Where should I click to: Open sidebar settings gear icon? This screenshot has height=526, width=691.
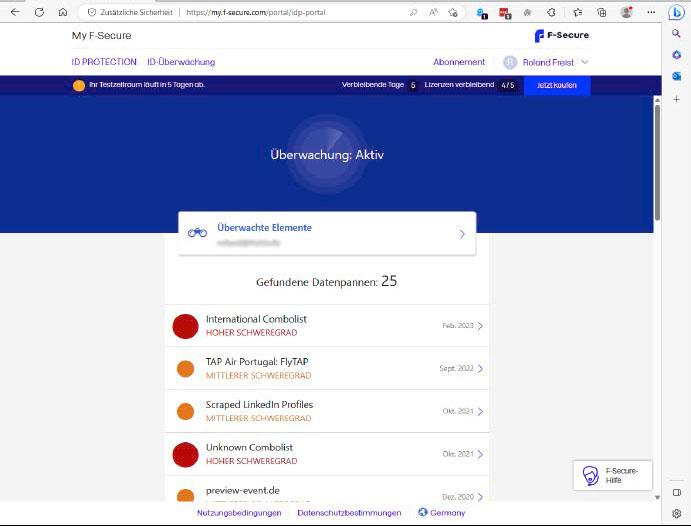click(x=676, y=513)
